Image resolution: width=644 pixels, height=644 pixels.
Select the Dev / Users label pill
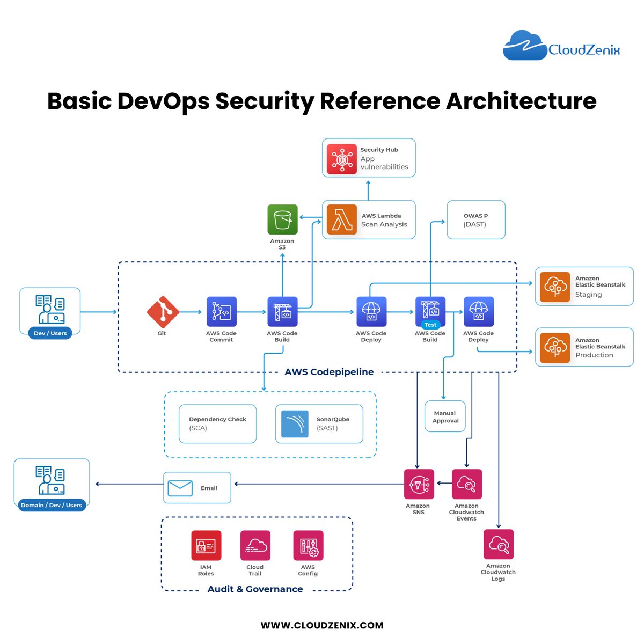[50, 333]
